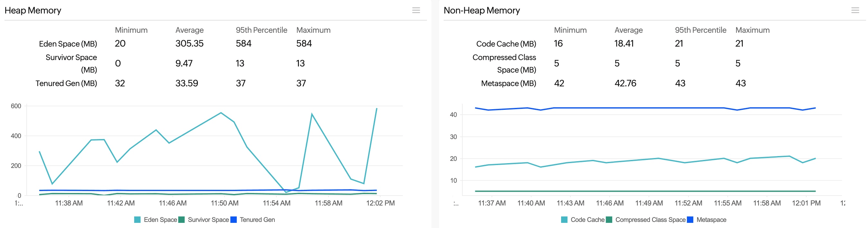Toggle Metaspace series in legend
Viewport: 868px width, 228px height.
711,220
